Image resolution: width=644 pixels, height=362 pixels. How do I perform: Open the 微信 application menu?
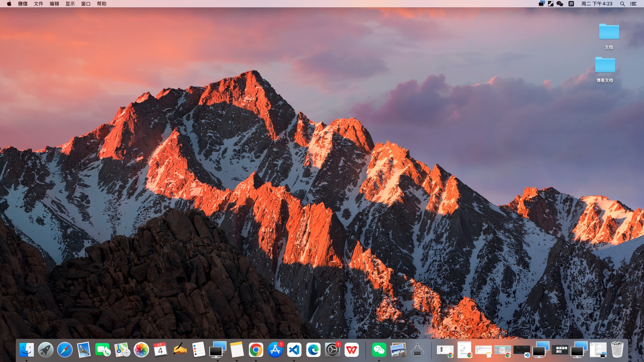click(x=23, y=4)
